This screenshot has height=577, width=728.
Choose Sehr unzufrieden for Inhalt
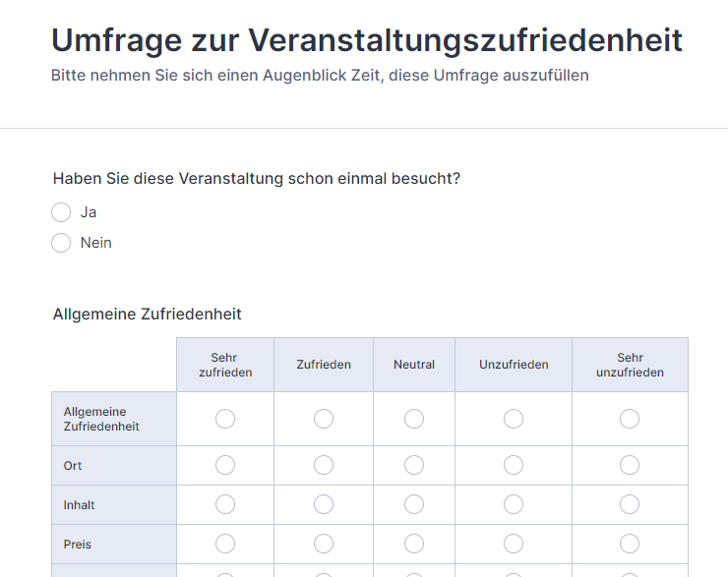(630, 504)
